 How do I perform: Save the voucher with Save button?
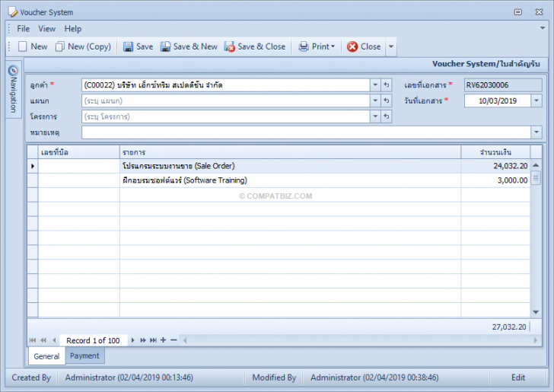point(138,46)
